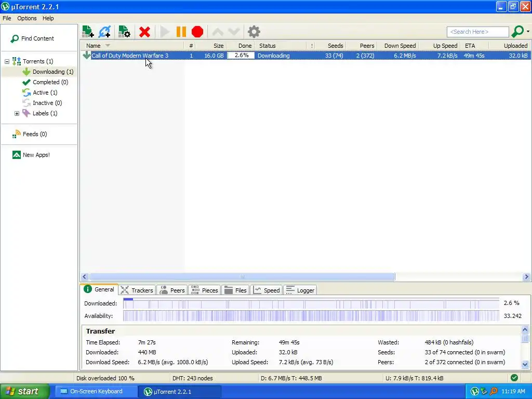Click the Start torrent play icon
The height and width of the screenshot is (399, 532).
coord(165,32)
